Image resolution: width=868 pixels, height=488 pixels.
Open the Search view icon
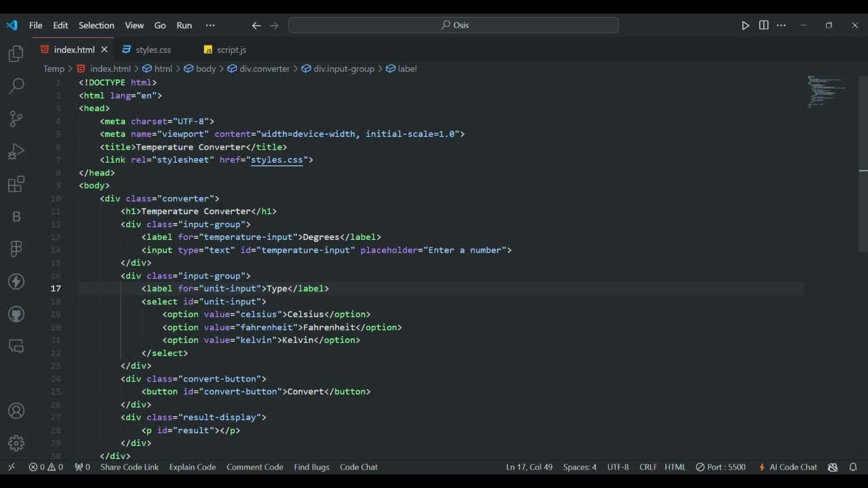16,86
